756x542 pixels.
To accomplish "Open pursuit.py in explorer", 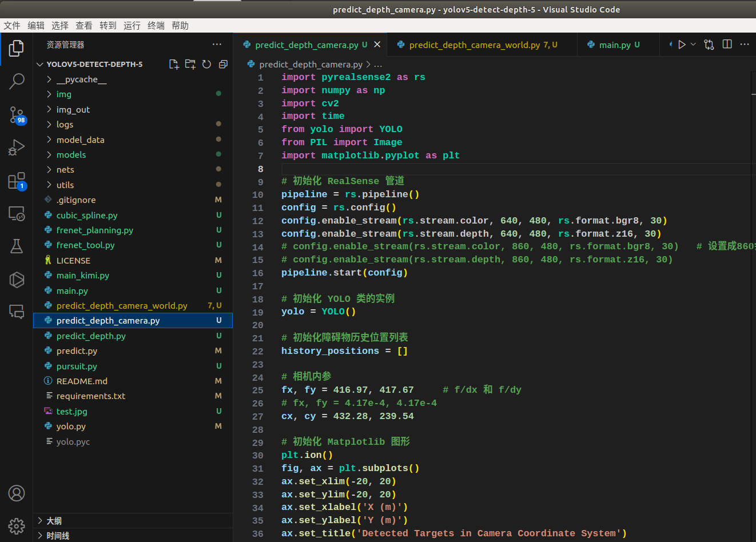I will click(133, 366).
